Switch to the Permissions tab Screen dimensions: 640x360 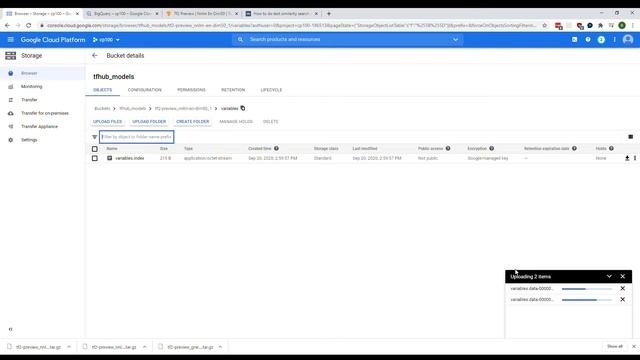pos(191,90)
